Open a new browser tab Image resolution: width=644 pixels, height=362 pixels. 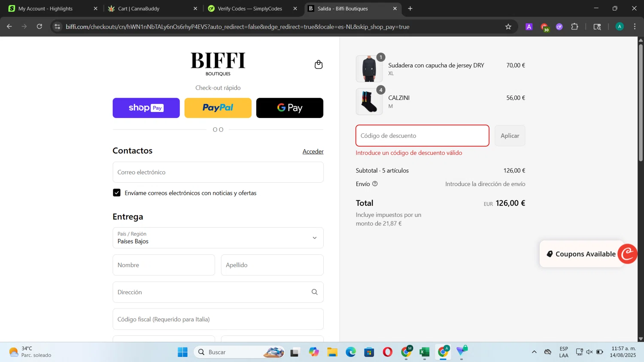pos(410,9)
